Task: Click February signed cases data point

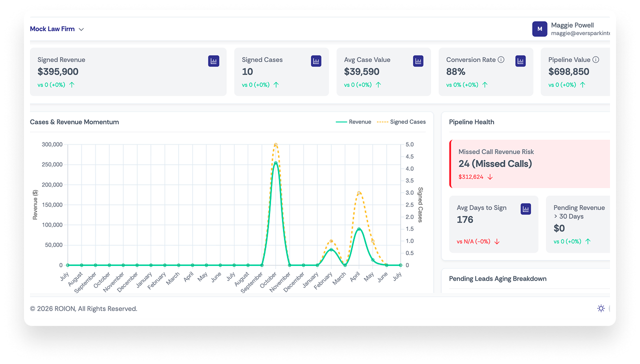Action: tap(331, 241)
